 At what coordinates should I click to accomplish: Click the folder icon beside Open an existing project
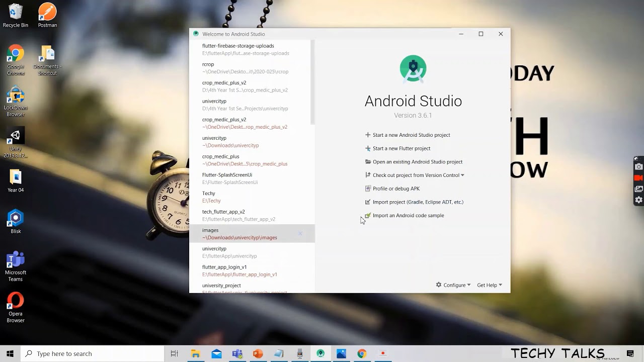(368, 162)
